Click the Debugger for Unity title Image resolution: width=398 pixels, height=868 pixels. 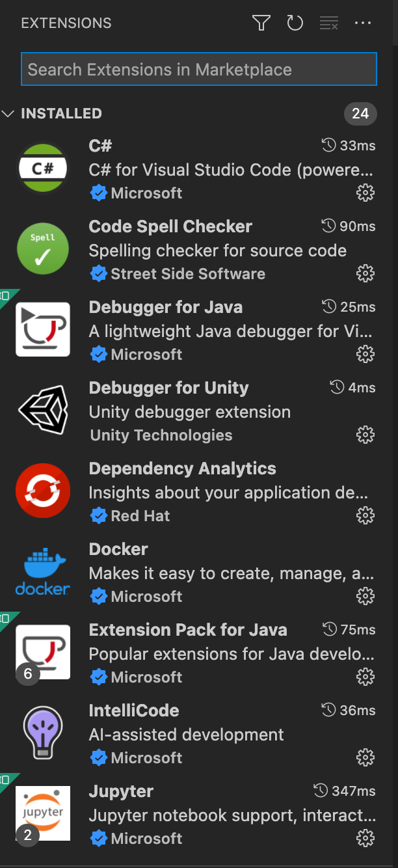(x=168, y=388)
